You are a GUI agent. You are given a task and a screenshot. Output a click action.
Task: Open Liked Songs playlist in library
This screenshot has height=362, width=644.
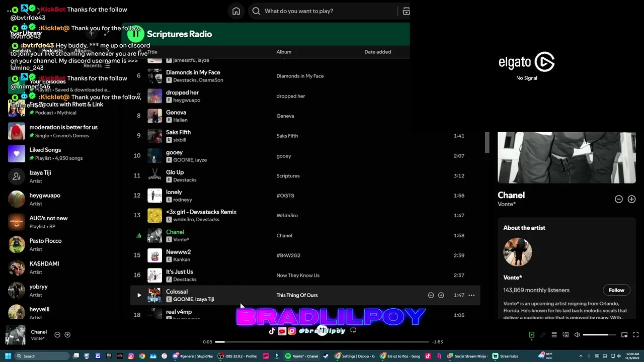click(60, 154)
